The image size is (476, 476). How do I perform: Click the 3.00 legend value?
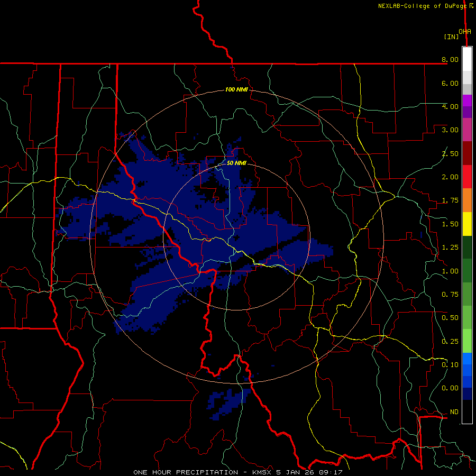coord(450,130)
